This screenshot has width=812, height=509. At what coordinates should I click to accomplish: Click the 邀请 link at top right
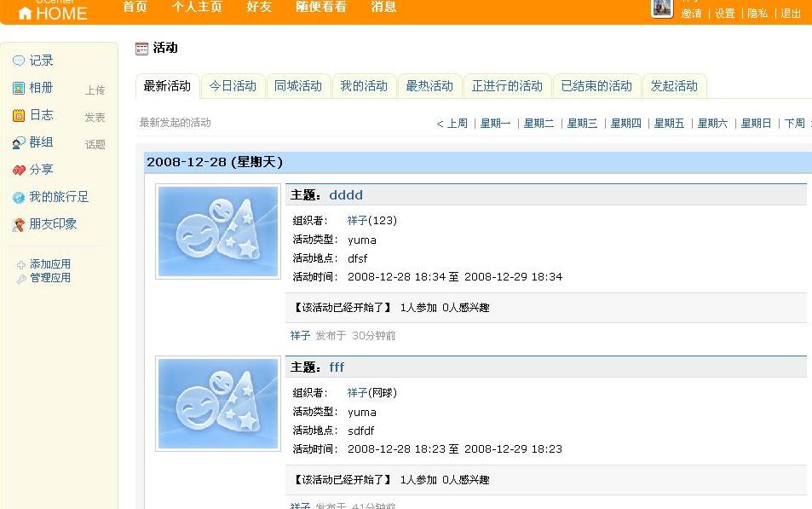click(x=691, y=14)
